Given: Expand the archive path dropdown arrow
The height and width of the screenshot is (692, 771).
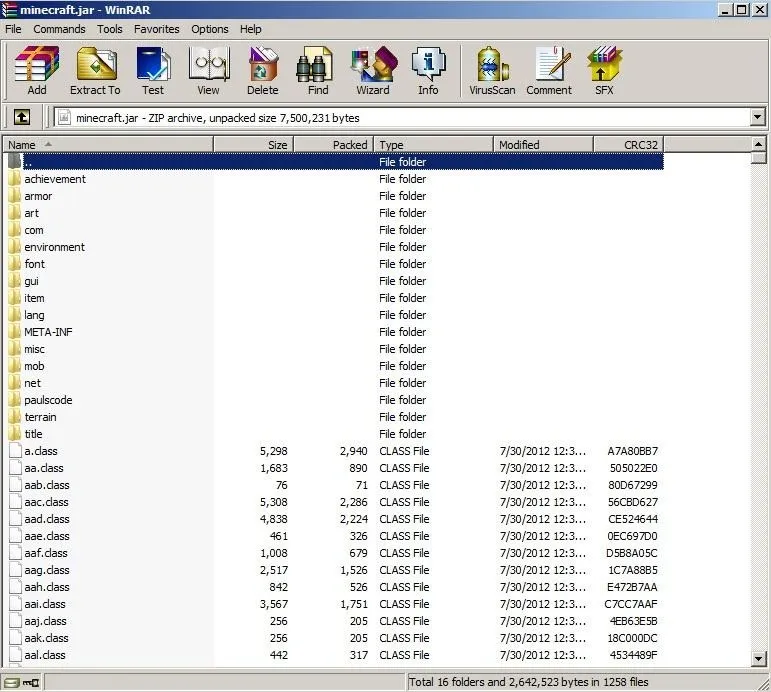Looking at the screenshot, I should tap(757, 117).
